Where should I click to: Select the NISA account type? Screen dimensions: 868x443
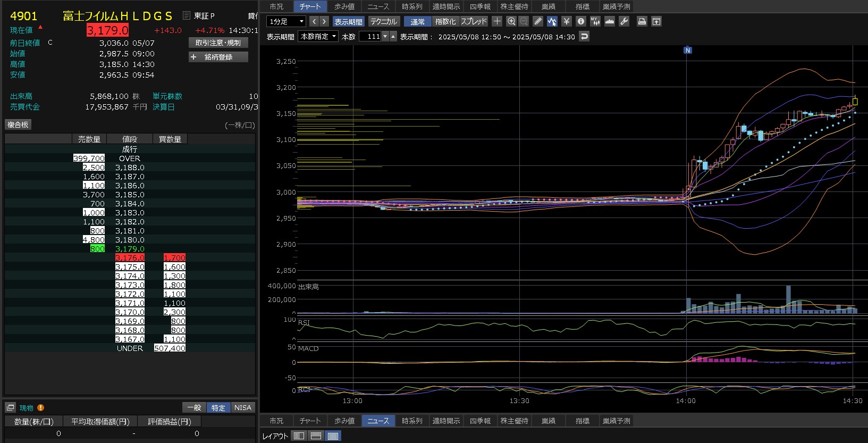[x=243, y=407]
